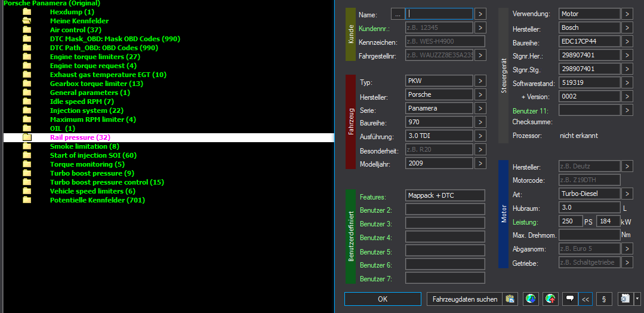Click the globe download icon
The width and height of the screenshot is (644, 313).
(531, 299)
